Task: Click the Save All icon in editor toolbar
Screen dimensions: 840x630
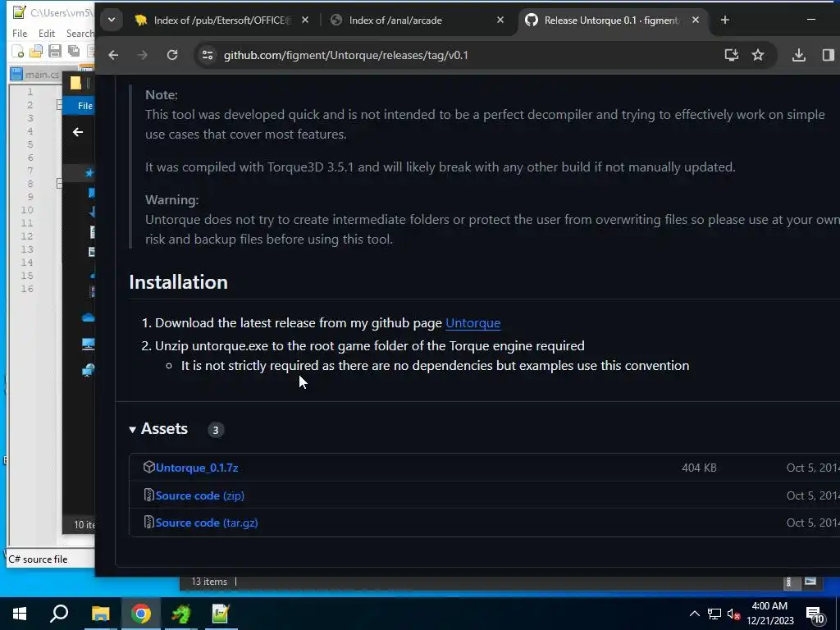Action: coord(73,52)
